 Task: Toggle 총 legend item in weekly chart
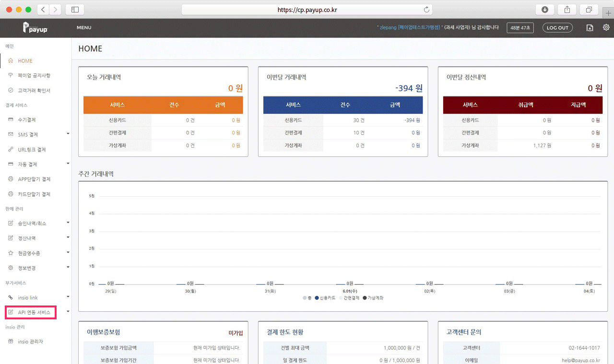click(x=307, y=298)
